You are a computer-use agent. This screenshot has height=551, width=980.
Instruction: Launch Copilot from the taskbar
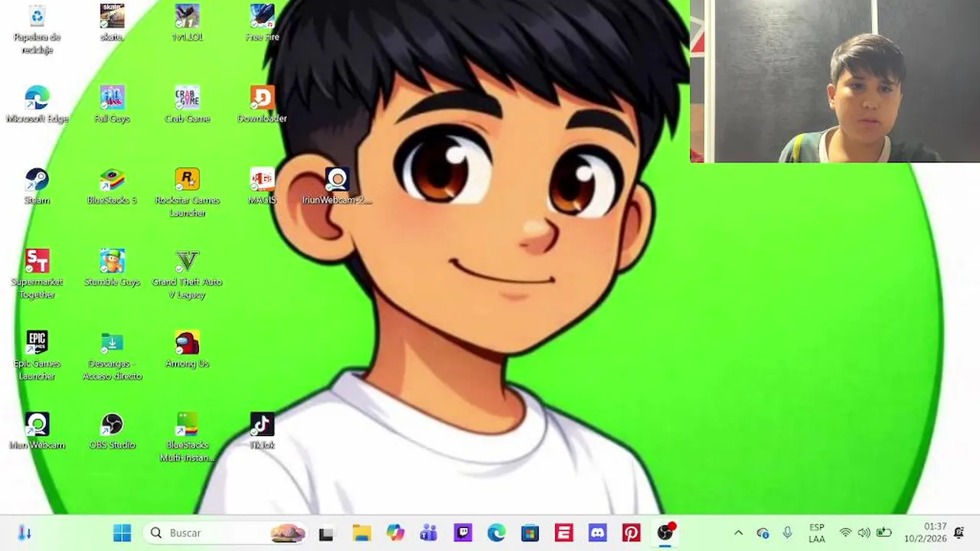pyautogui.click(x=395, y=533)
